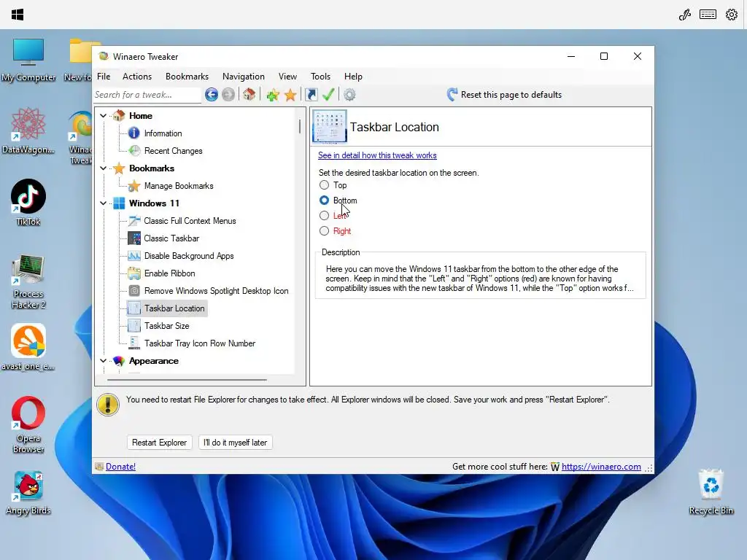
Task: Open the https://winaero.com link
Action: [x=601, y=467]
